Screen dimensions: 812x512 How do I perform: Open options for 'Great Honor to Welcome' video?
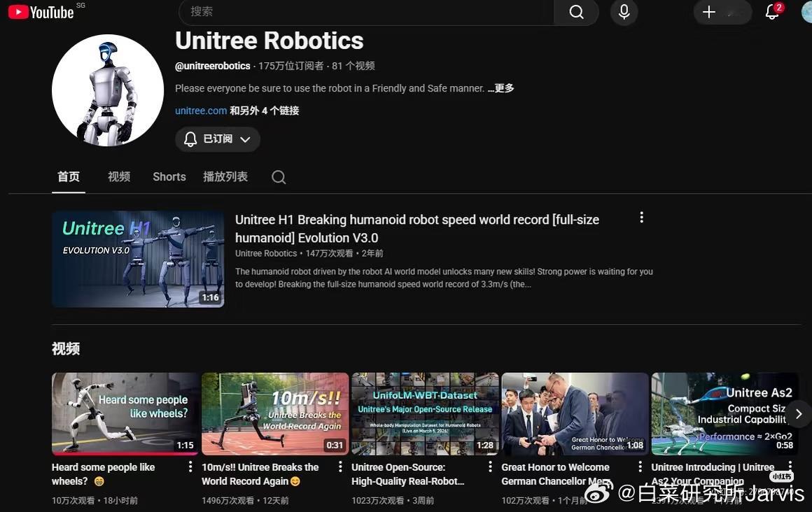point(640,467)
